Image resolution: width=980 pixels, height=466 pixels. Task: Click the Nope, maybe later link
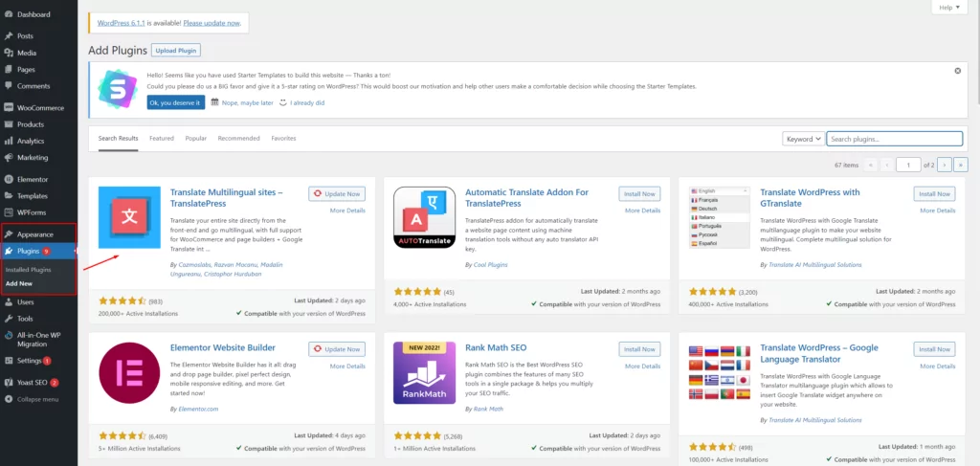coord(248,103)
